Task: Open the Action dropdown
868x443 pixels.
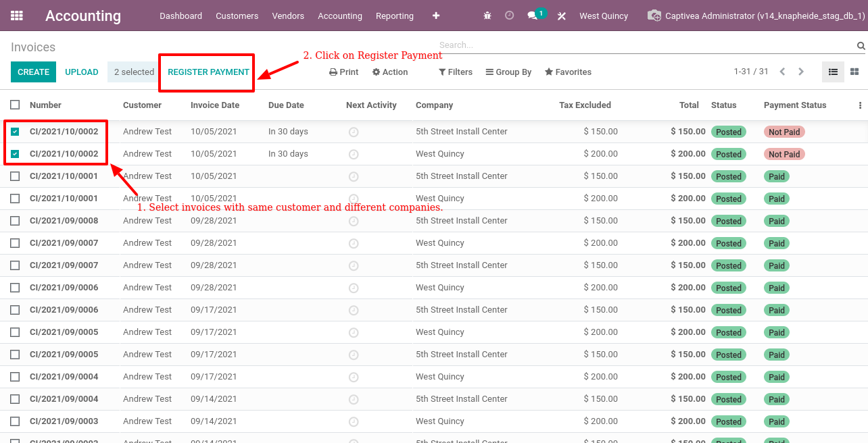Action: pyautogui.click(x=390, y=72)
